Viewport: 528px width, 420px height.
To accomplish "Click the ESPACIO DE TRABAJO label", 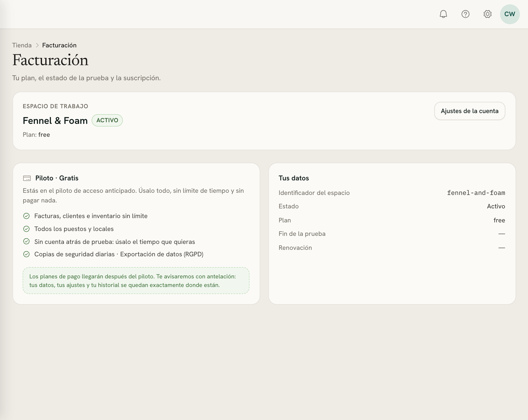I will pos(55,106).
